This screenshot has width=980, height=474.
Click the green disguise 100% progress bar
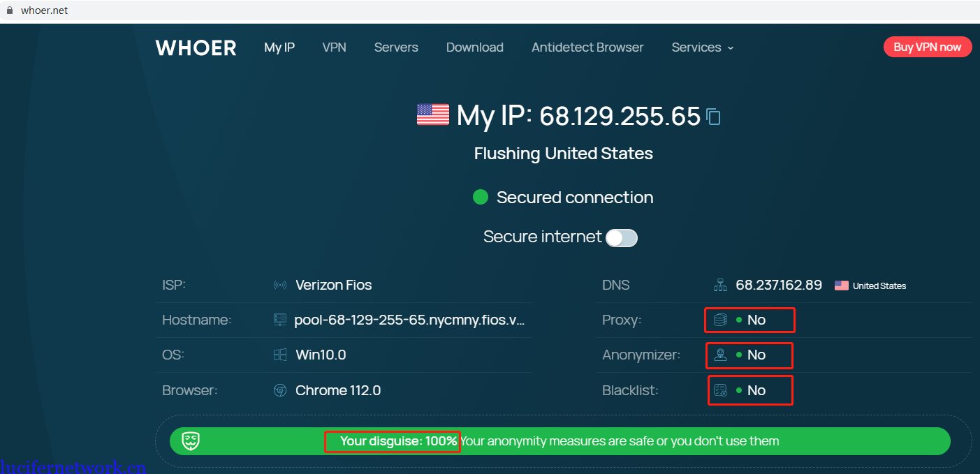629,441
